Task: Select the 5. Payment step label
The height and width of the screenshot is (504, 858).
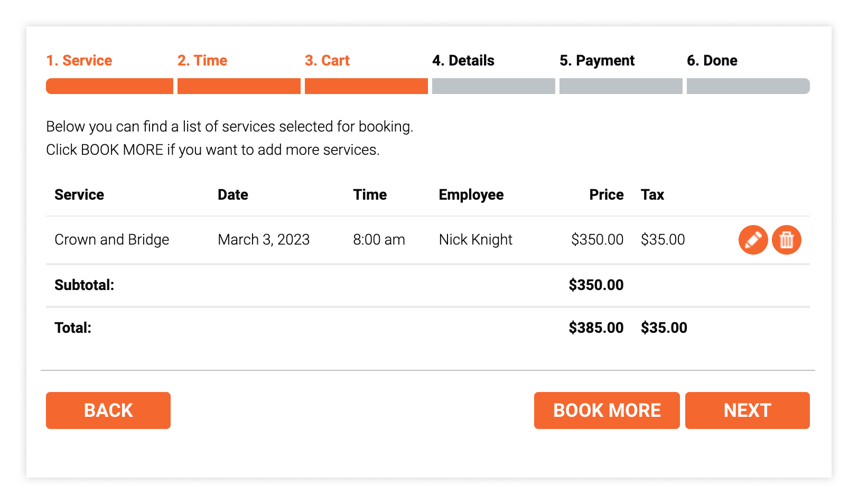Action: point(597,61)
